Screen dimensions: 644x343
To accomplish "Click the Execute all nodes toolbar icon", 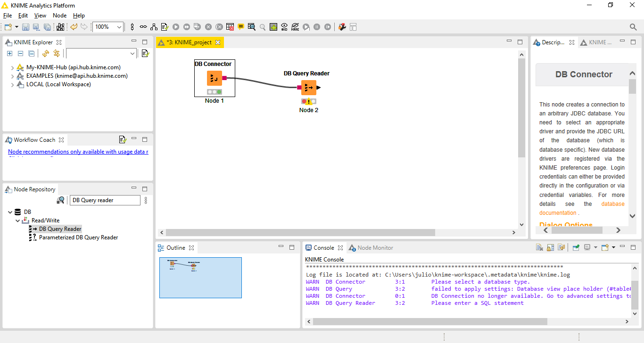I will point(187,27).
